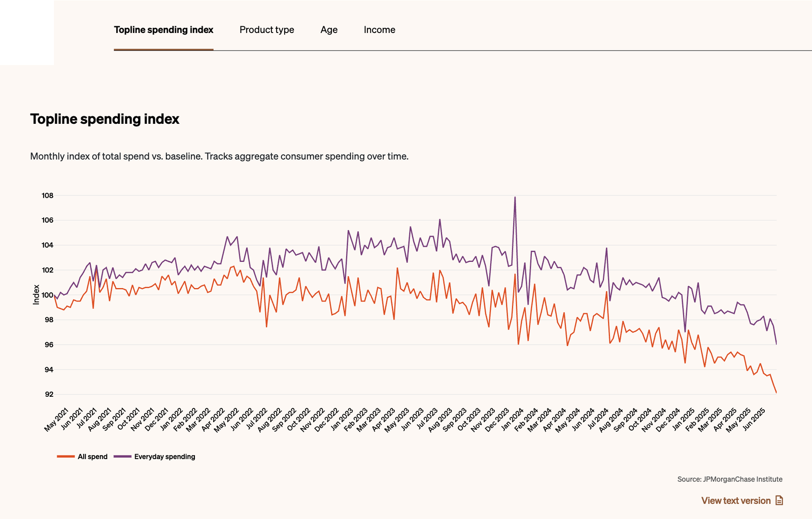Click the vertical Index axis title
This screenshot has height=519, width=812.
coord(36,295)
